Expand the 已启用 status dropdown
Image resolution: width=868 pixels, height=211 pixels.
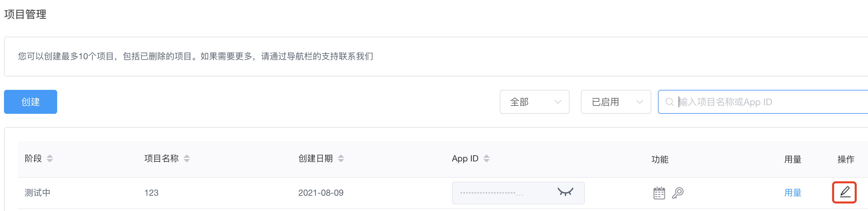point(616,102)
